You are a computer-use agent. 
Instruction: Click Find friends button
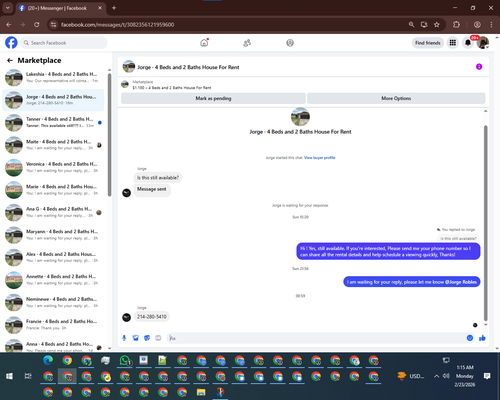428,43
